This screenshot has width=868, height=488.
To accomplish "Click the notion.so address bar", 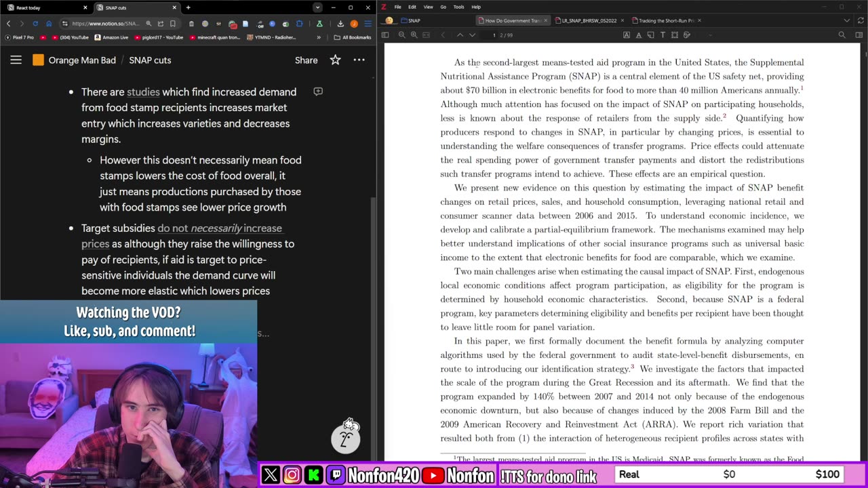I will click(x=104, y=23).
